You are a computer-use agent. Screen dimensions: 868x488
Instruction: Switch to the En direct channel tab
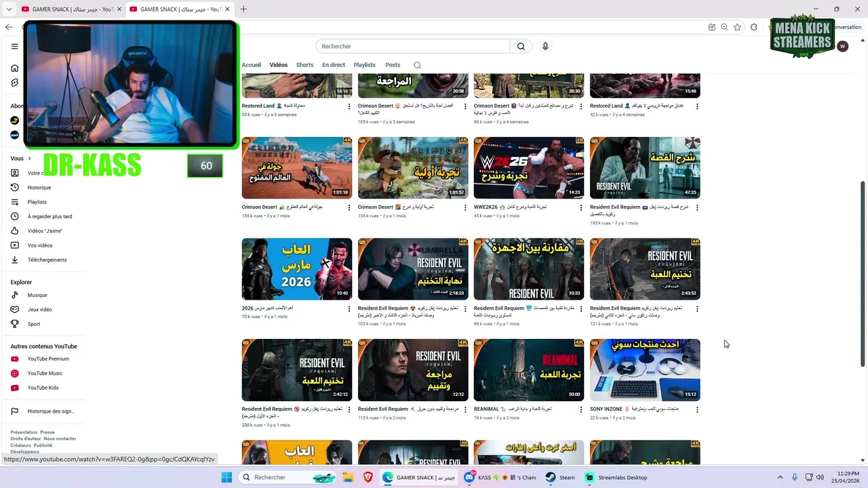334,65
